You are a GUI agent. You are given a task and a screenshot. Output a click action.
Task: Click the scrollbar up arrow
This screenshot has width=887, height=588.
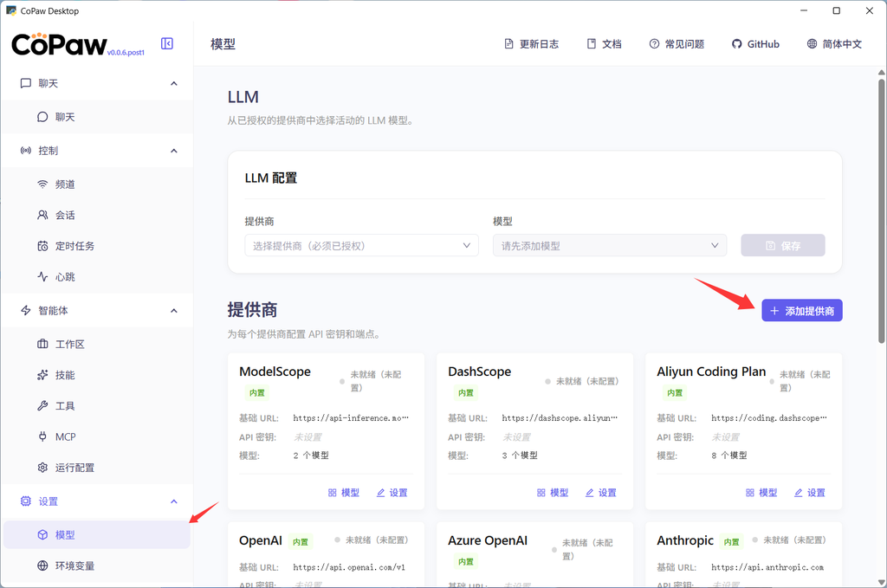point(881,73)
